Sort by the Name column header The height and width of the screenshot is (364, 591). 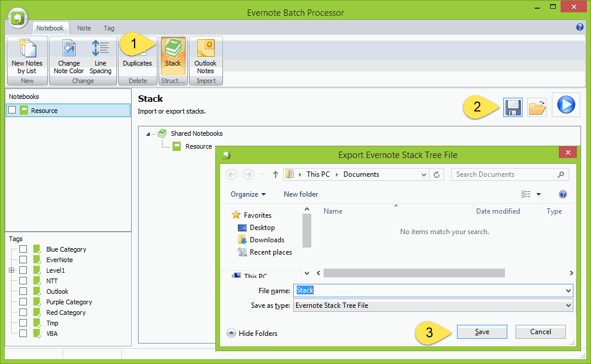click(333, 211)
